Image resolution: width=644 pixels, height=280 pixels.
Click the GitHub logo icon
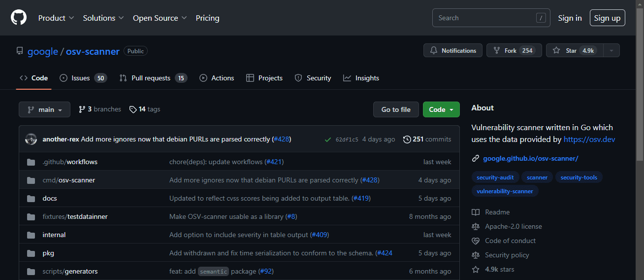click(x=18, y=18)
